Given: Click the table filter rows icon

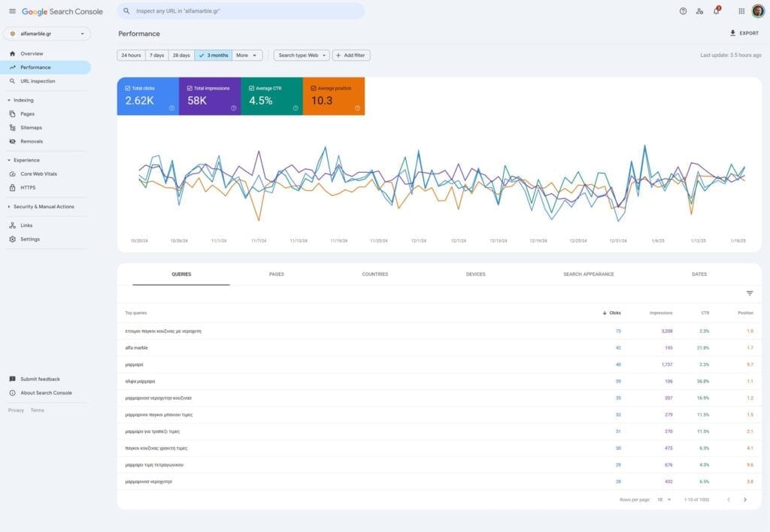Looking at the screenshot, I should (750, 293).
